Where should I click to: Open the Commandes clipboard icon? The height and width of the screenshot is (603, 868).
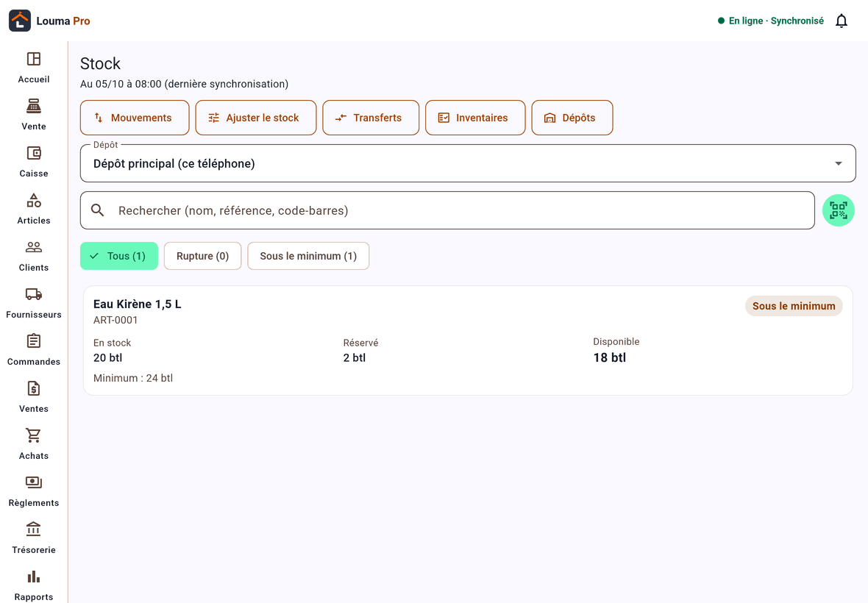pos(34,340)
